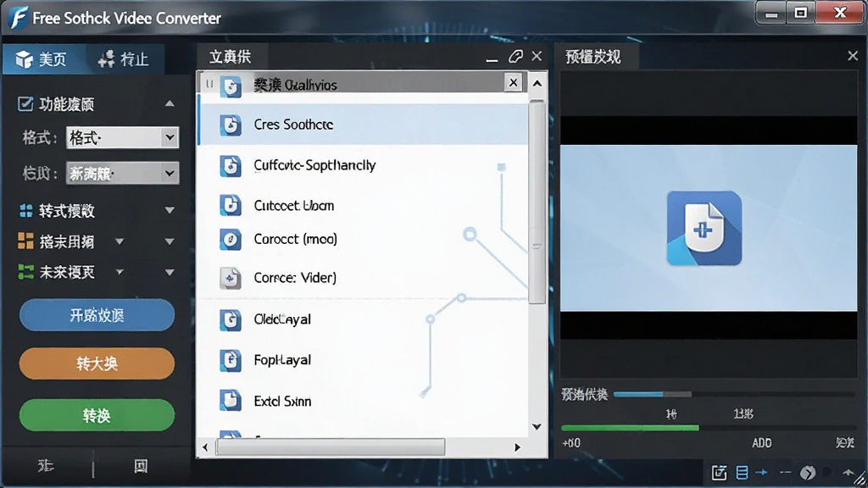Open the 格式 dropdown
This screenshot has width=868, height=488.
coord(122,137)
